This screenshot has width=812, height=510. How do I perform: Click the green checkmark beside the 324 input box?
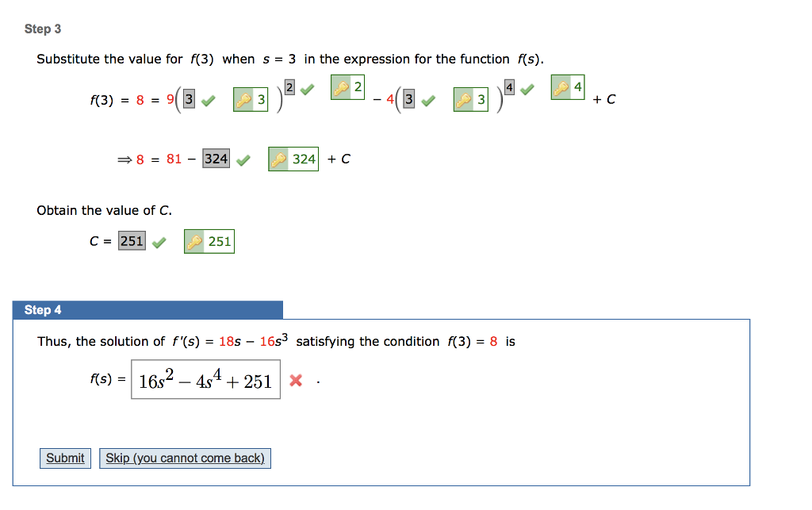click(242, 159)
